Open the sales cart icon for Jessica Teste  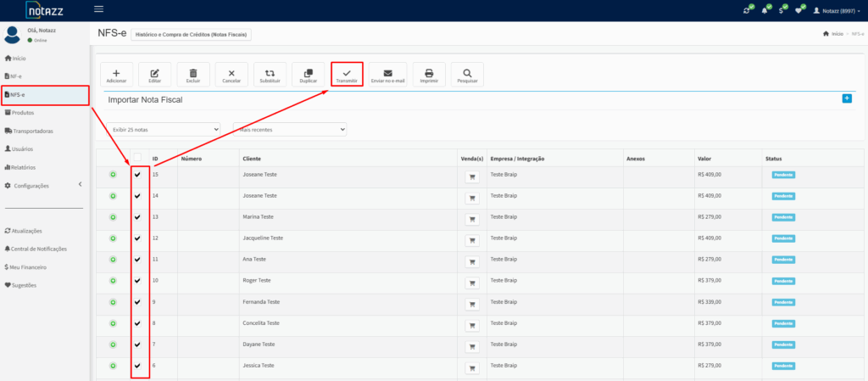pos(472,367)
